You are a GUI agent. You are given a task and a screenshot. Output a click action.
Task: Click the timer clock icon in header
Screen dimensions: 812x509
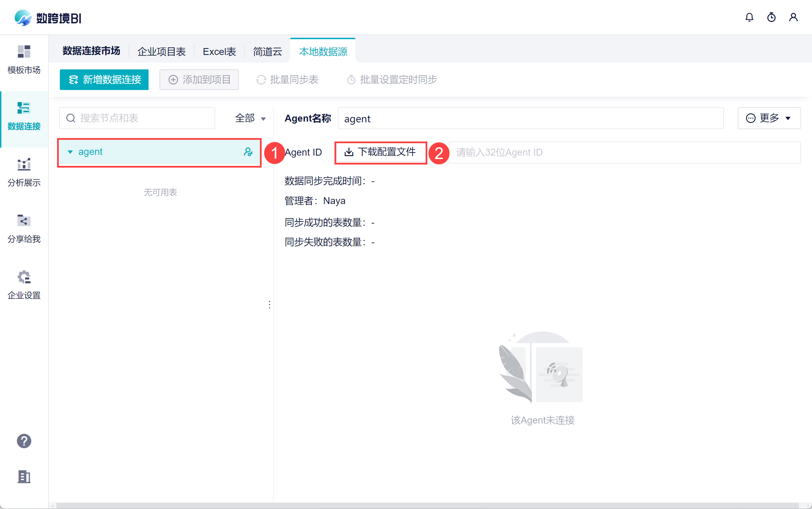(x=771, y=17)
